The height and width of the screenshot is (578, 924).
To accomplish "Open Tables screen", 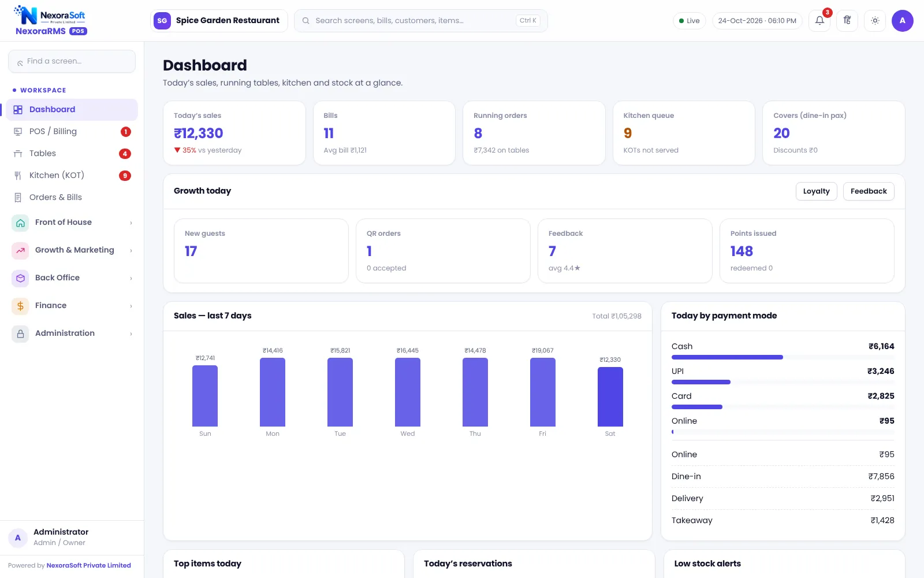I will click(x=72, y=154).
